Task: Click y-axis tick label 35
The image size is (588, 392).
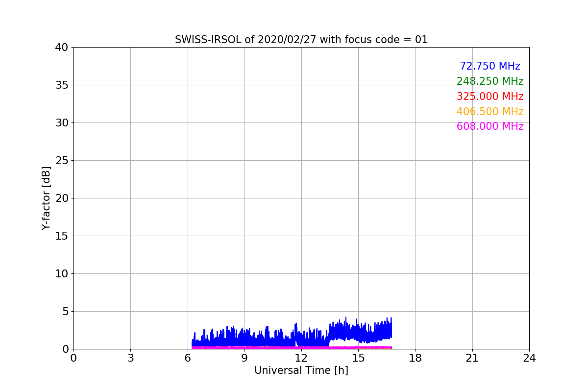Action: (61, 85)
